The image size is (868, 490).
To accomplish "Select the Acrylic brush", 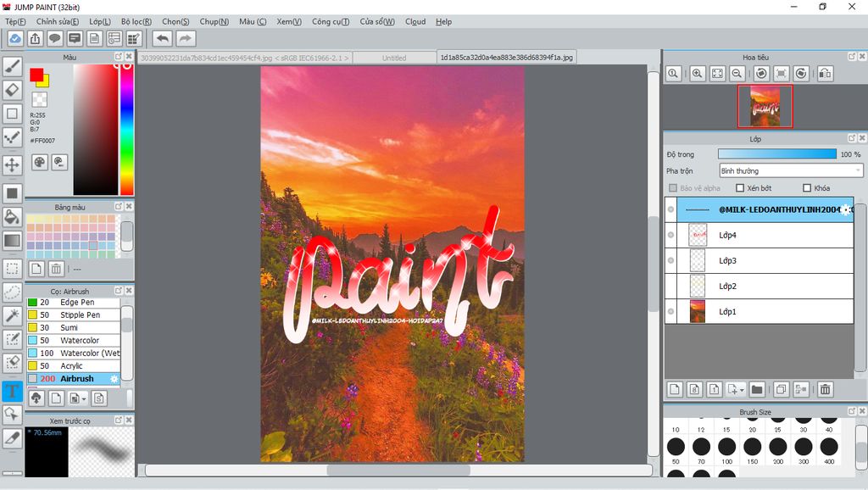I will (73, 366).
